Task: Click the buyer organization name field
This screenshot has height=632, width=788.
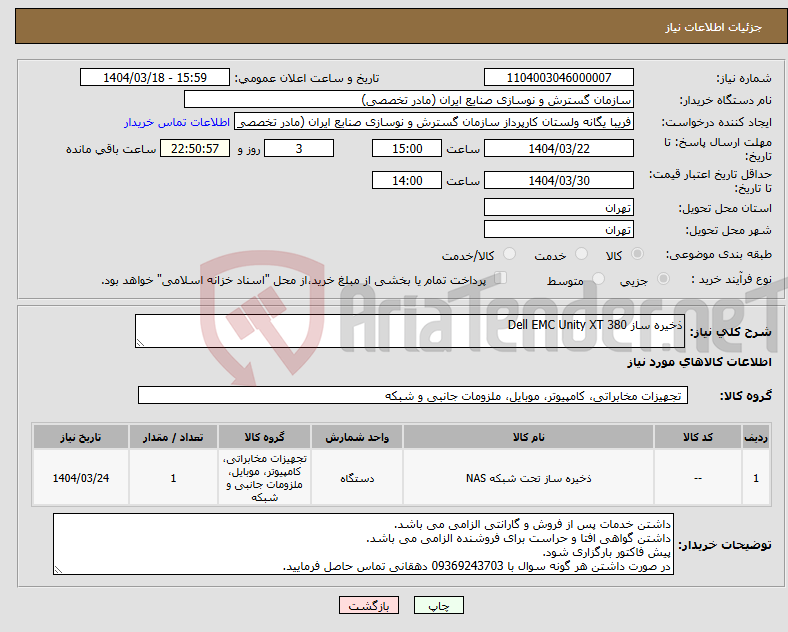Action: [409, 99]
